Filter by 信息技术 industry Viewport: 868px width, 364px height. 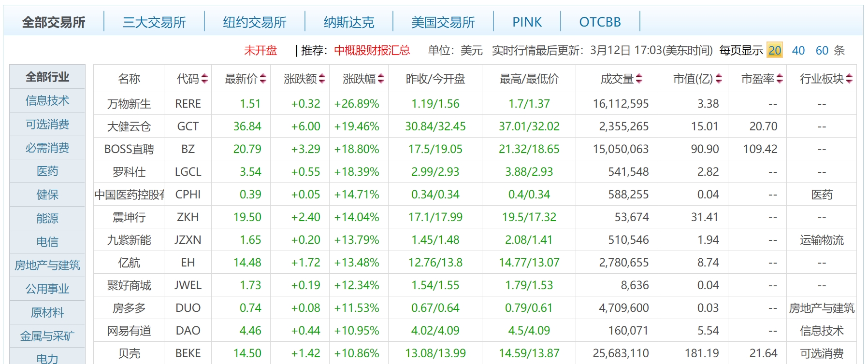[x=47, y=100]
